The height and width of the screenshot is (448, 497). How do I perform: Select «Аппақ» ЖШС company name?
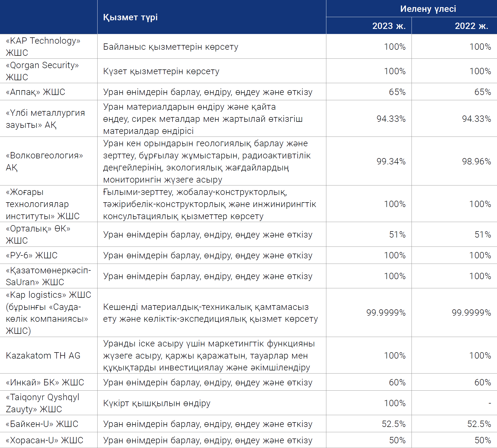(x=35, y=92)
